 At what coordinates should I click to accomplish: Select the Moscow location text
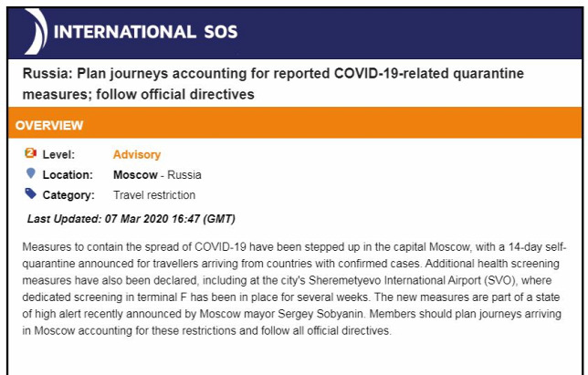[135, 174]
